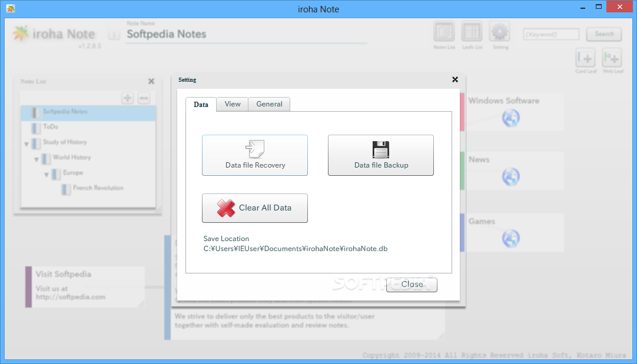The width and height of the screenshot is (637, 364).
Task: Click the Search button
Action: pos(604,34)
